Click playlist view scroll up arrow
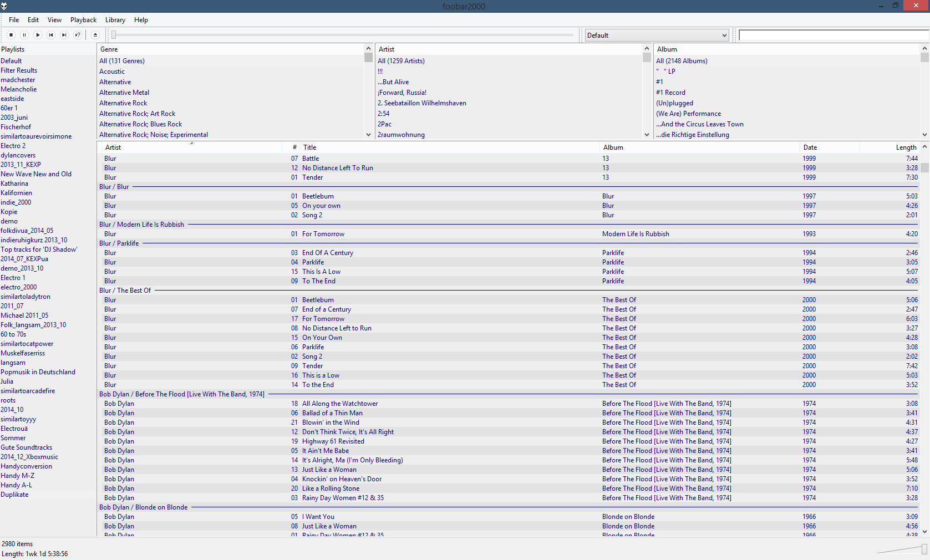This screenshot has height=560, width=930. click(x=924, y=147)
